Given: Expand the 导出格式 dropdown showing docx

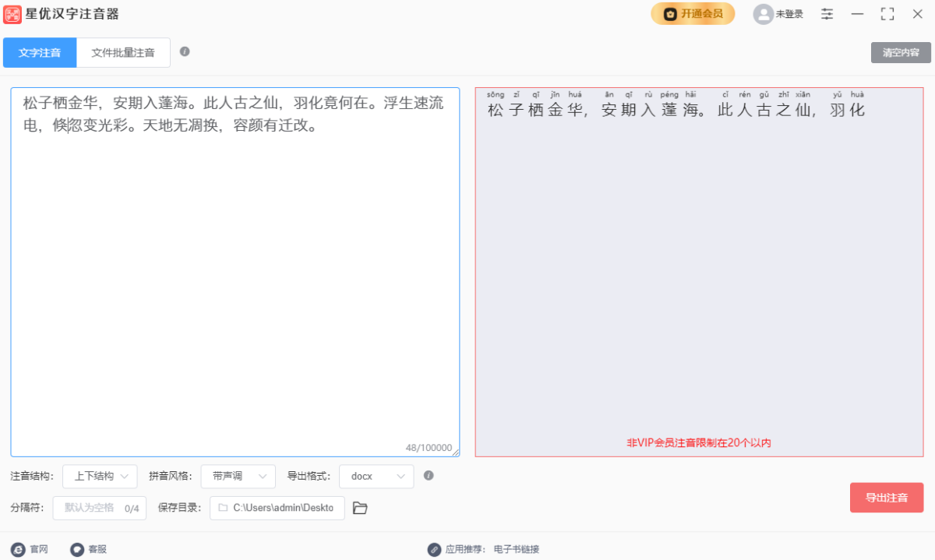Looking at the screenshot, I should coord(376,476).
